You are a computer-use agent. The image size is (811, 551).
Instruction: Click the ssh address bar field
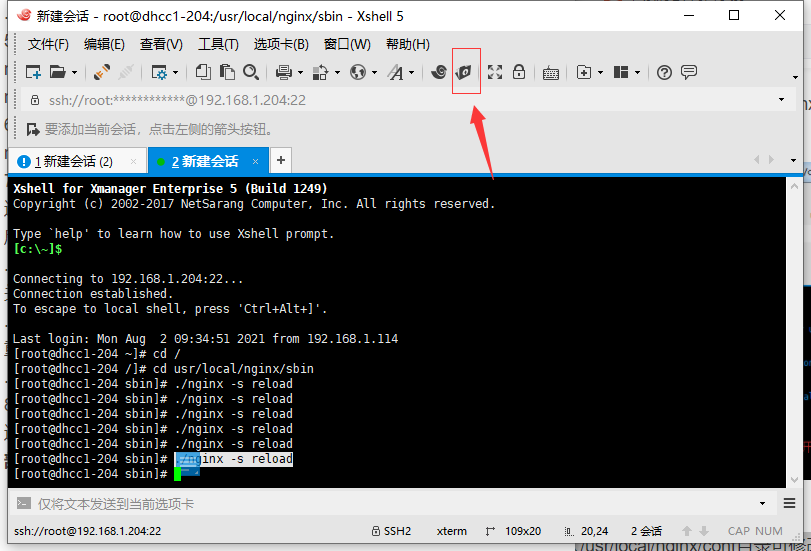tap(408, 100)
